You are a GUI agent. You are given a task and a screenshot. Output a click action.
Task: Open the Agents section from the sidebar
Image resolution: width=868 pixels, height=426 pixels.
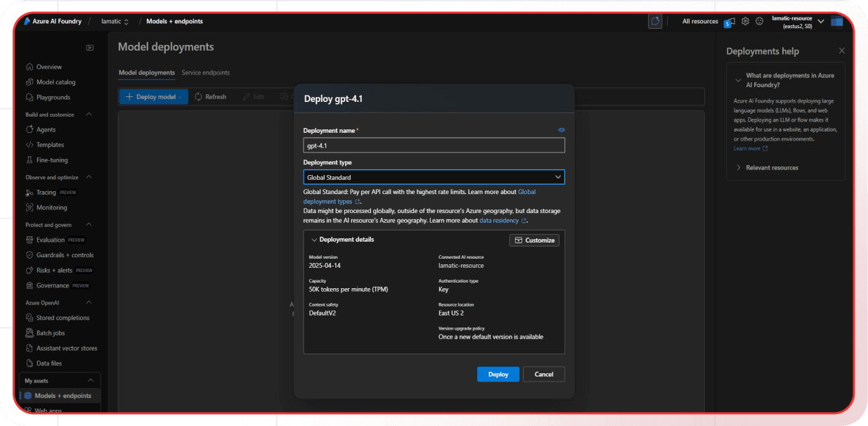pyautogui.click(x=28, y=129)
